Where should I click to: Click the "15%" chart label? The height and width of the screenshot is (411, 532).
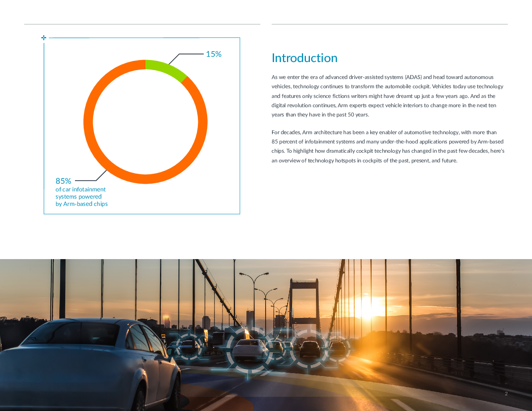click(x=214, y=54)
